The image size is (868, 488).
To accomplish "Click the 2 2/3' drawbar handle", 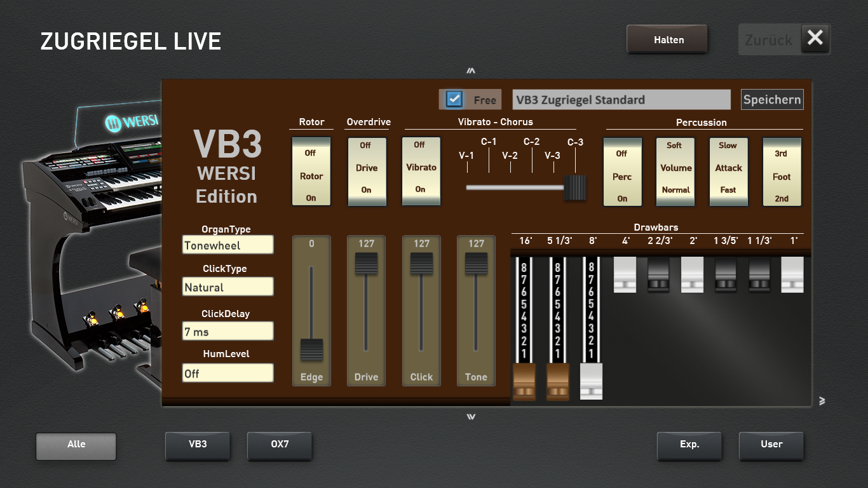I will (659, 274).
